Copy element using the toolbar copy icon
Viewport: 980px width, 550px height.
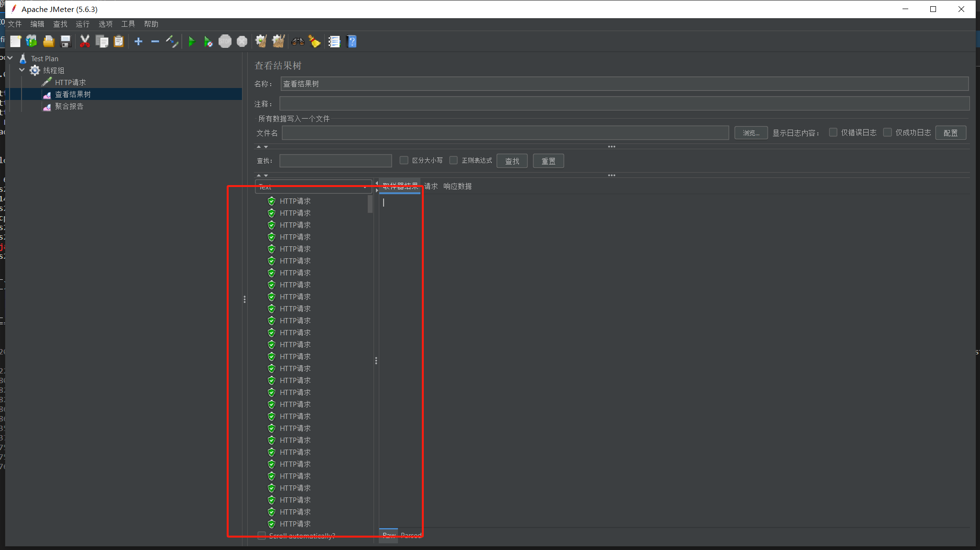pos(102,42)
